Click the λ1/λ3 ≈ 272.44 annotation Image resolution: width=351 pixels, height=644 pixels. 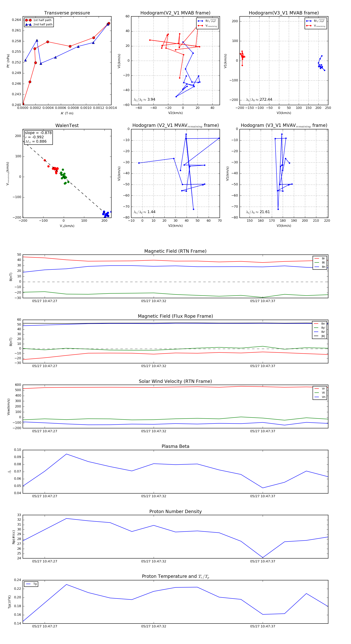(259, 100)
